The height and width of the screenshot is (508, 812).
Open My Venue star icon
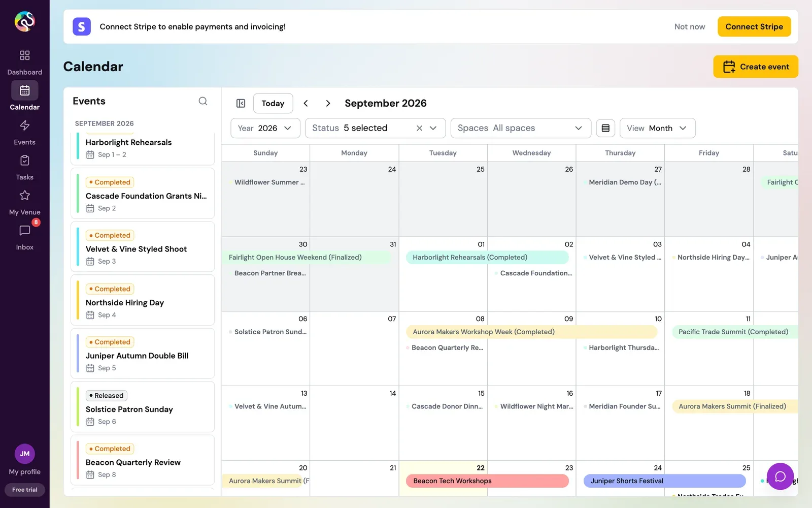point(24,196)
